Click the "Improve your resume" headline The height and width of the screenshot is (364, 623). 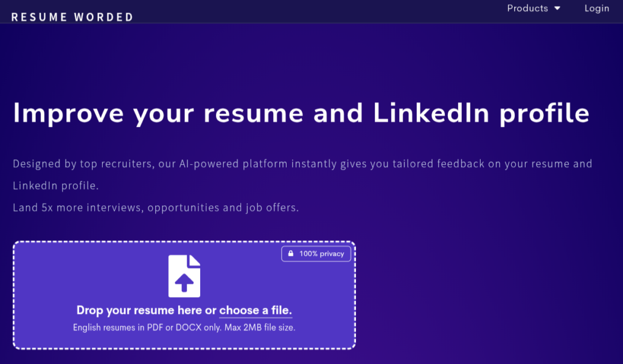tap(301, 113)
